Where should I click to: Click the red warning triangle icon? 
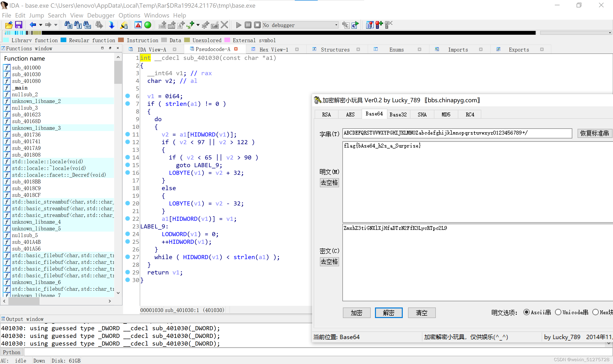138,25
